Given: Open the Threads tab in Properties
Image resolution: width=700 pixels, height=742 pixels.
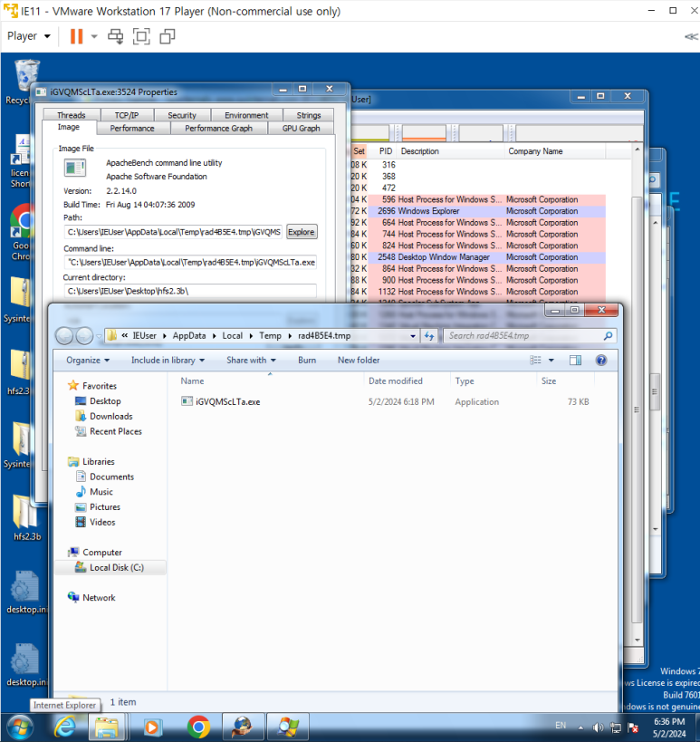Looking at the screenshot, I should coord(72,115).
